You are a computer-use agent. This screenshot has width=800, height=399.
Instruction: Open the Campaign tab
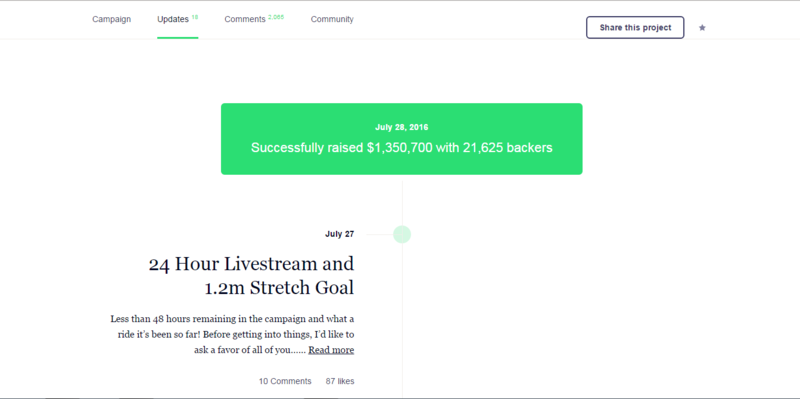(x=111, y=19)
